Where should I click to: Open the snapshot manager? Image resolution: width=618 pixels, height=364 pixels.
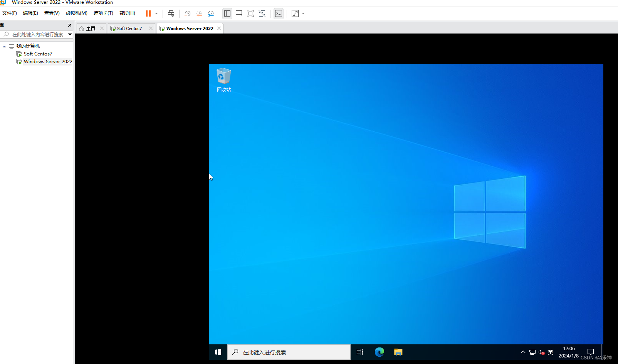click(x=211, y=13)
